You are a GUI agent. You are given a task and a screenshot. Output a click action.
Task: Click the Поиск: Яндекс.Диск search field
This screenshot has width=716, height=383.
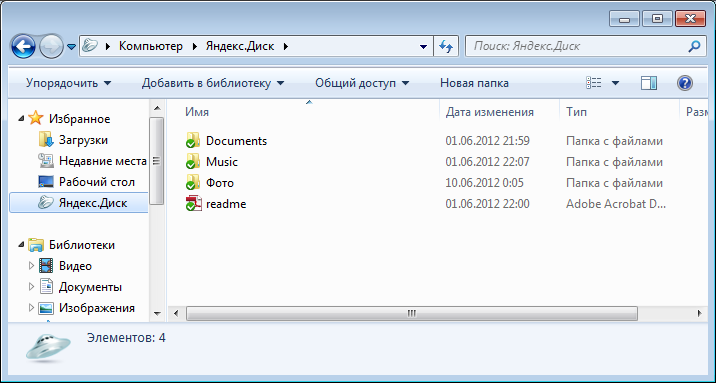[x=579, y=46]
